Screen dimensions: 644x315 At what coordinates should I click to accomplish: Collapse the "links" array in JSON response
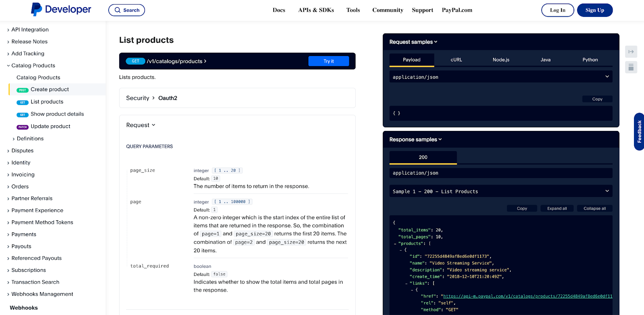click(x=406, y=284)
